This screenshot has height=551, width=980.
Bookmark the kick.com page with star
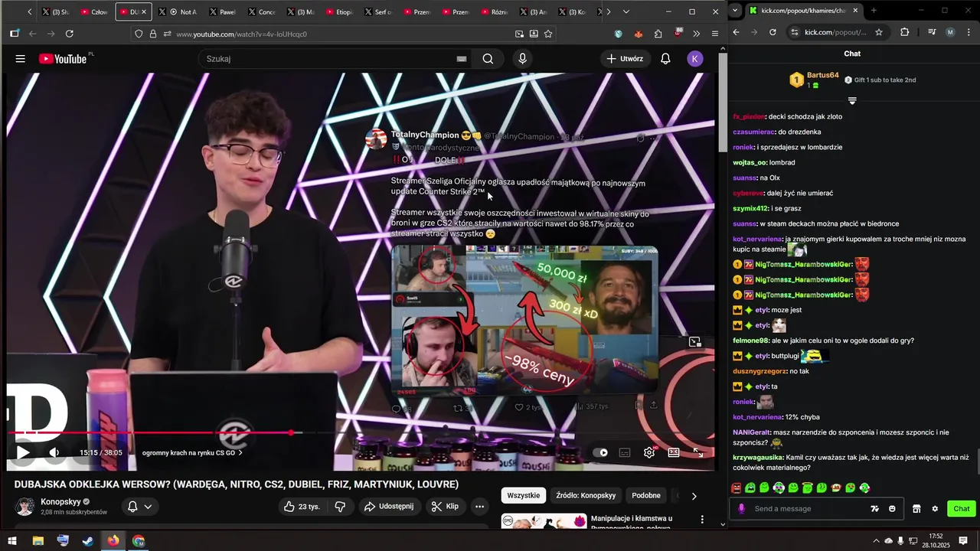coord(879,32)
